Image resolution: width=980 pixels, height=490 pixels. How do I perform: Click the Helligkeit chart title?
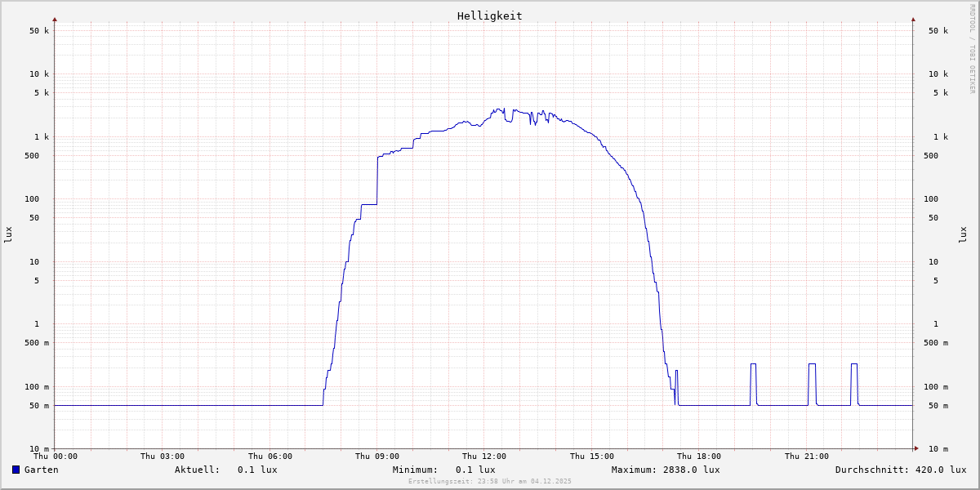pyautogui.click(x=489, y=16)
